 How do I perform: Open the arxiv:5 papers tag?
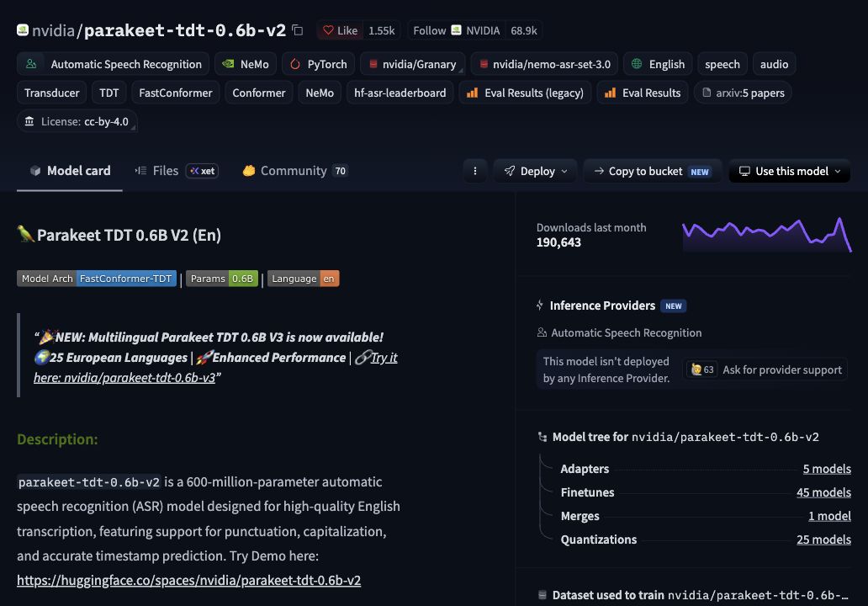tap(743, 93)
